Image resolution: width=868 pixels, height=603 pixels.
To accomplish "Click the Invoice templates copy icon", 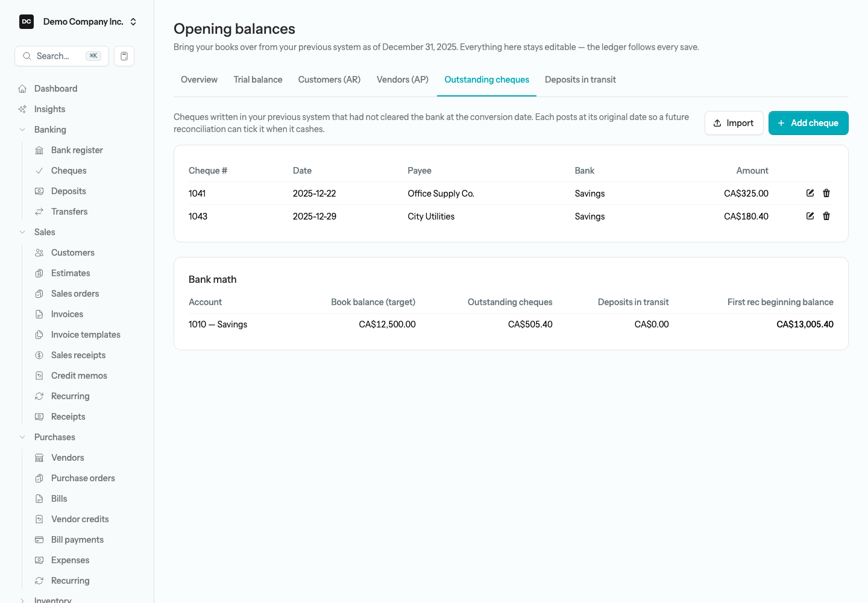I will [39, 335].
